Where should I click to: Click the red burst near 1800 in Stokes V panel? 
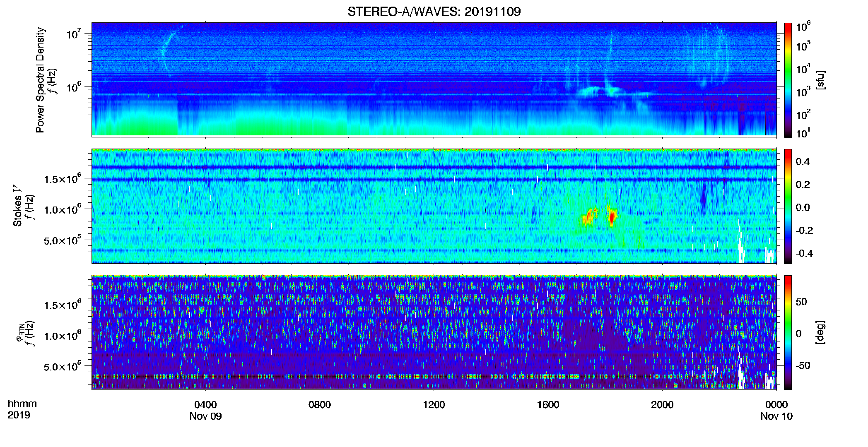[x=612, y=217]
